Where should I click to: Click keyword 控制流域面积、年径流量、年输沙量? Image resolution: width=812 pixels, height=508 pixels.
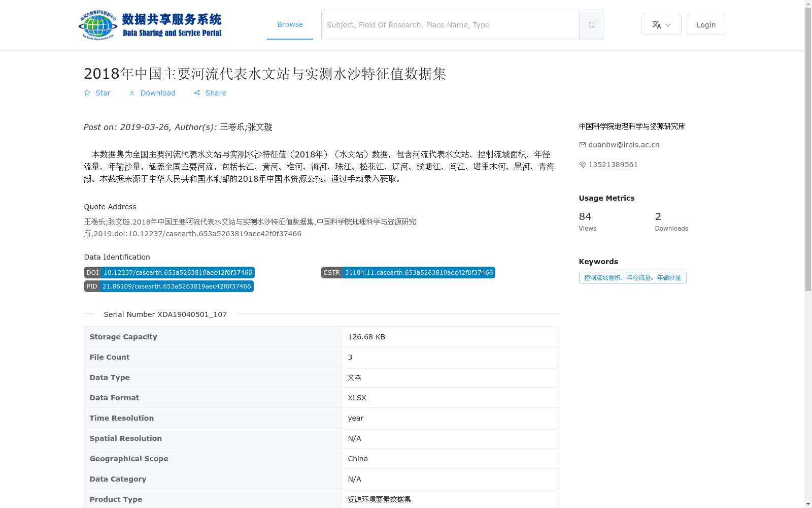tap(632, 278)
